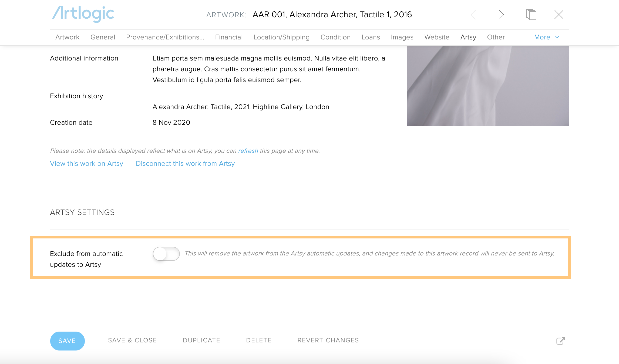
Task: Open the Loans tab
Action: [371, 37]
